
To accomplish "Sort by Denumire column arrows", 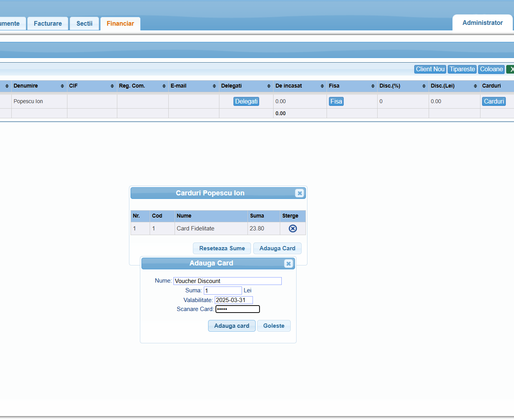I will [62, 86].
